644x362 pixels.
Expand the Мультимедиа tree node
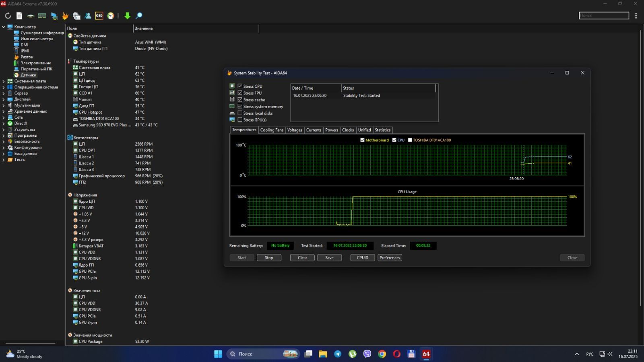(3, 105)
